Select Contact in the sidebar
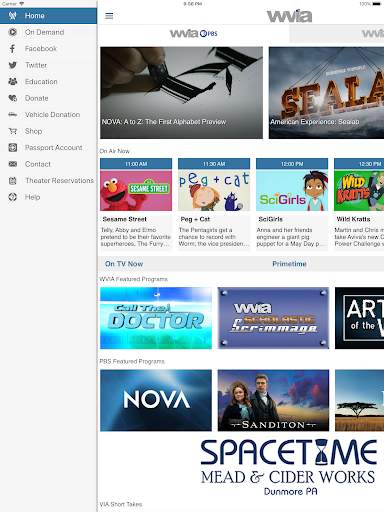The image size is (384, 512). pyautogui.click(x=48, y=164)
